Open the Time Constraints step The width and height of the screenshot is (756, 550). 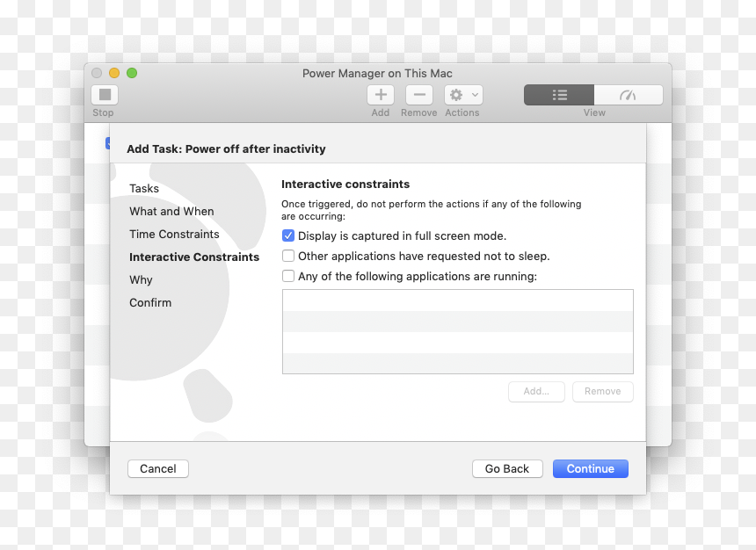pyautogui.click(x=174, y=235)
